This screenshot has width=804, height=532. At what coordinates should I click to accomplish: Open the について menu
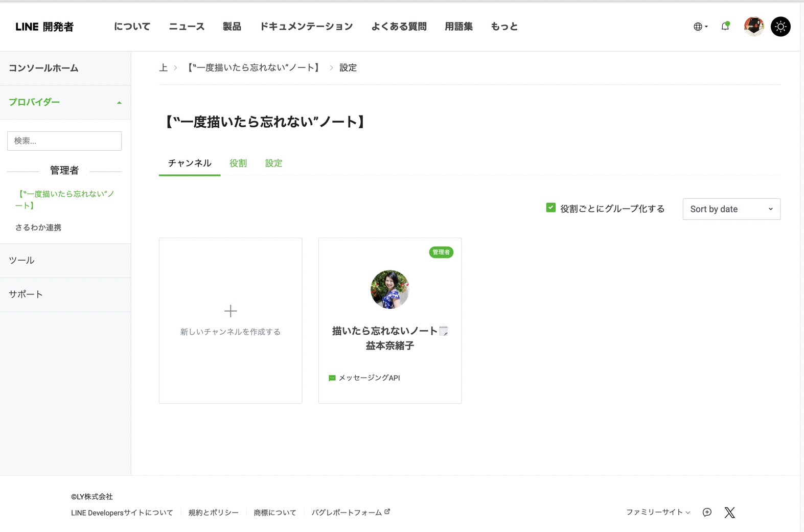(x=132, y=27)
